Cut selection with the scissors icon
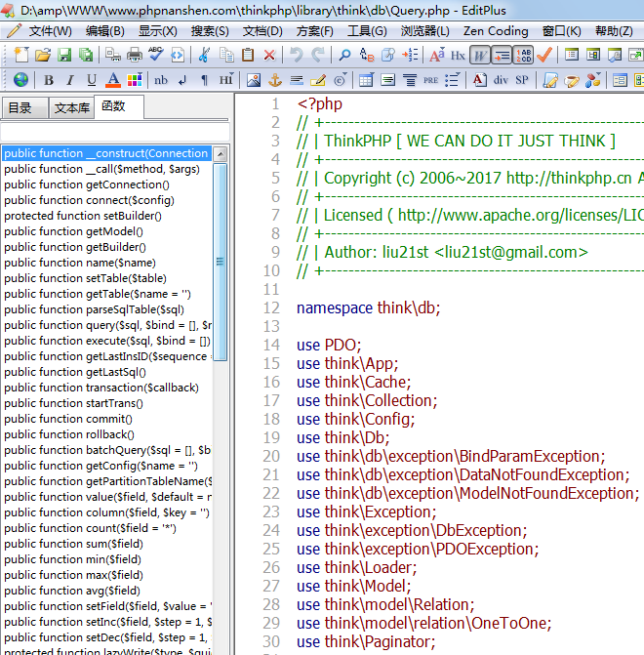This screenshot has height=655, width=644. tap(205, 55)
